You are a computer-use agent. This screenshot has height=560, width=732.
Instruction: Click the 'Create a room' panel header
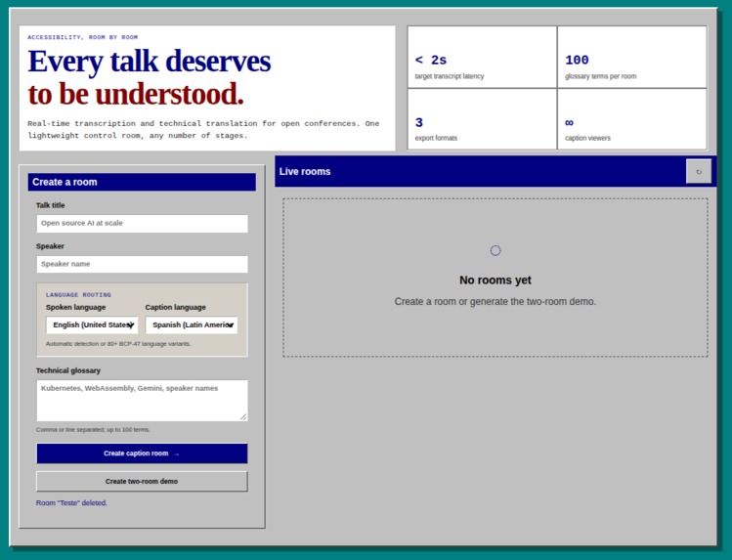coord(142,182)
